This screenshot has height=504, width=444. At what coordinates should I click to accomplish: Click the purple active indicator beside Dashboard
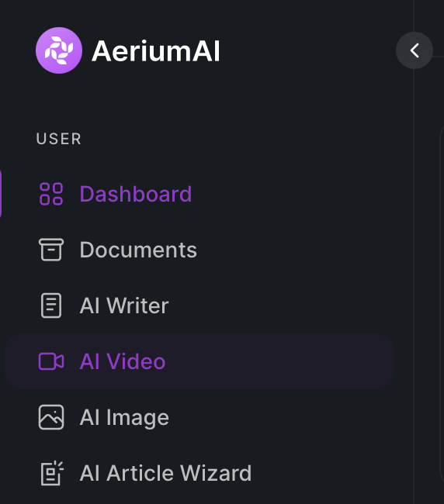pos(1,194)
